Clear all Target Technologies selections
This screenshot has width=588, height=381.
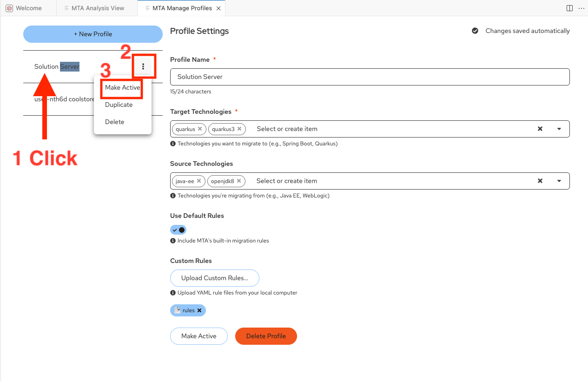540,129
